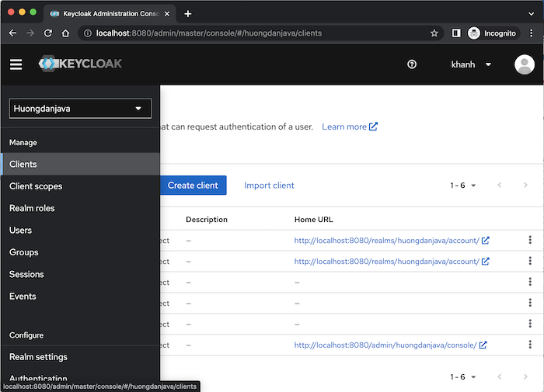Image resolution: width=544 pixels, height=392 pixels.
Task: Open the Huongdanjava realm selector
Action: coord(80,109)
